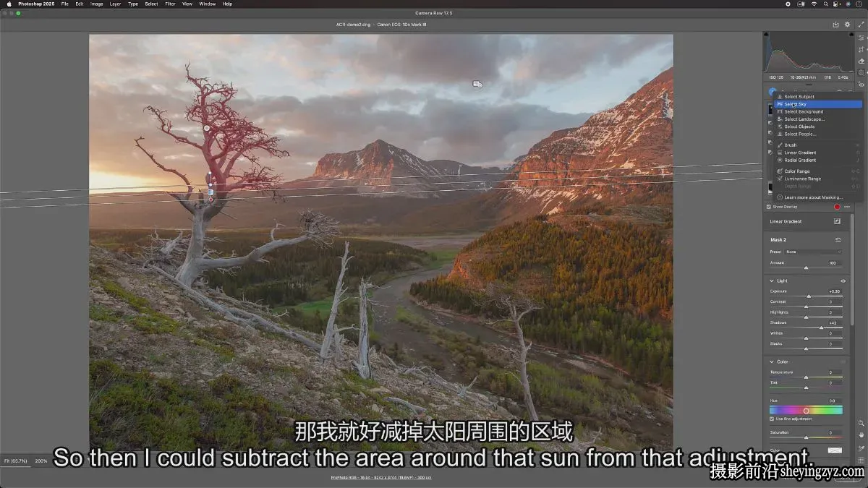This screenshot has height=488, width=868.
Task: Click the ProPhoto RGB workflow options link
Action: pyautogui.click(x=381, y=477)
